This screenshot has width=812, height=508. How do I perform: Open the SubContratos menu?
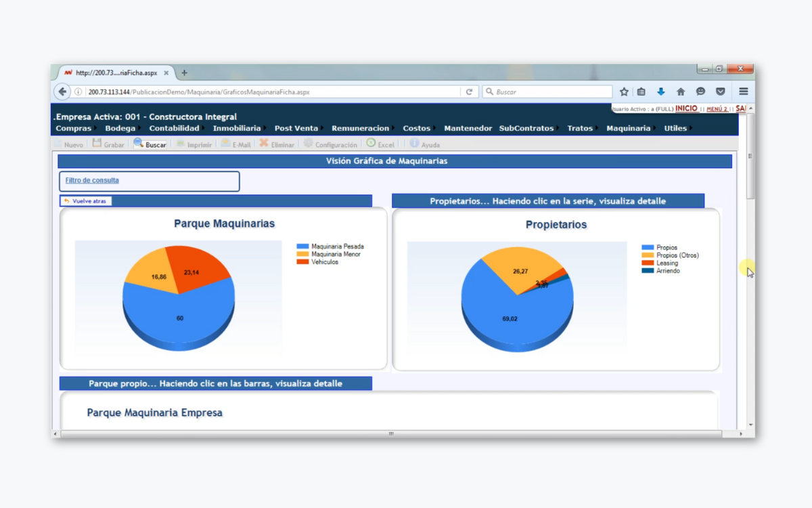tap(526, 128)
